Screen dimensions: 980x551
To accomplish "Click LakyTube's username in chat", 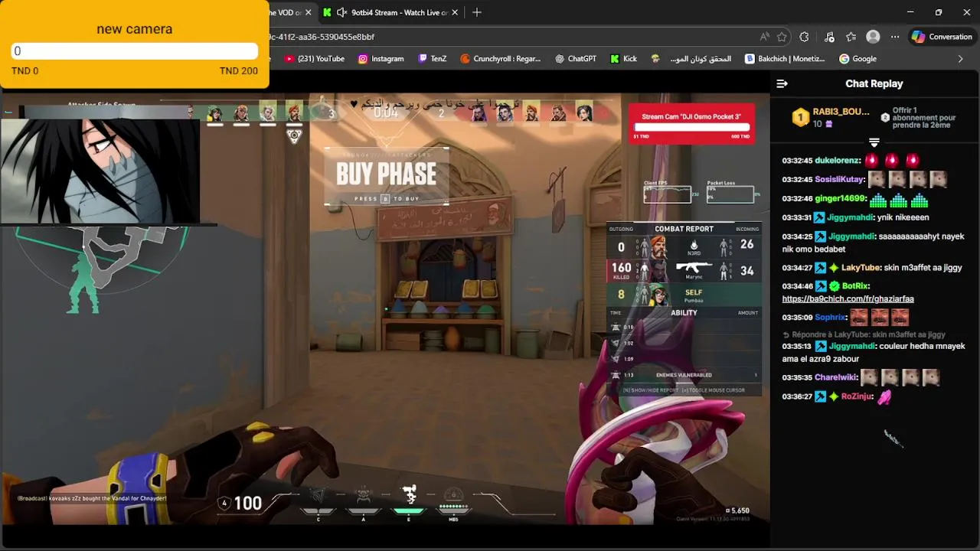I will [x=861, y=268].
